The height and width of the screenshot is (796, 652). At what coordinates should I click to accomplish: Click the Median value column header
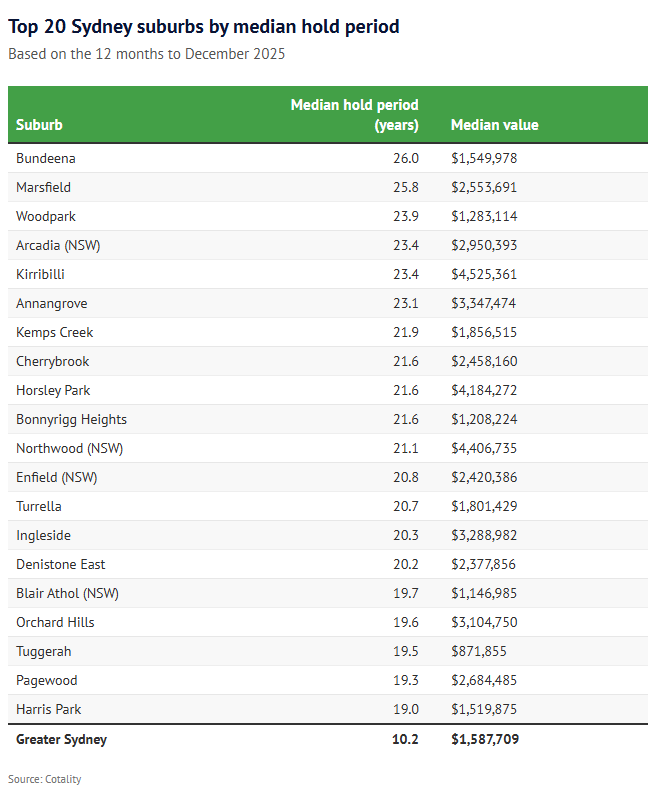click(x=494, y=125)
